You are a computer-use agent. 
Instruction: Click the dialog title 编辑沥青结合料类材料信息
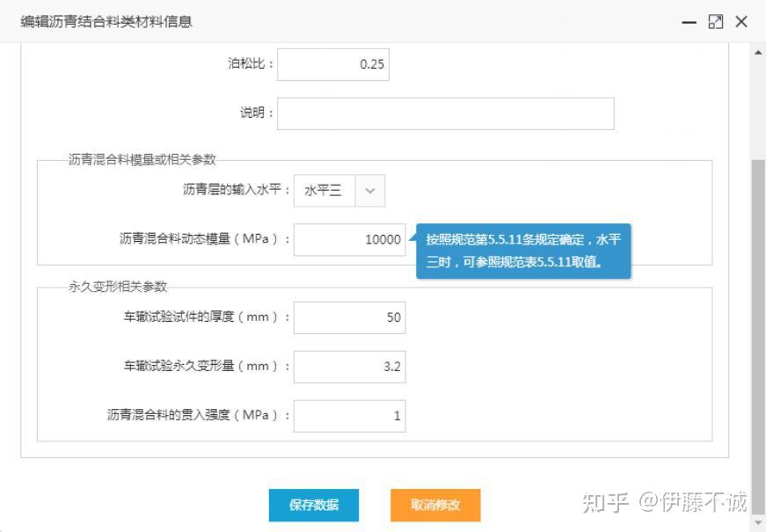point(106,22)
